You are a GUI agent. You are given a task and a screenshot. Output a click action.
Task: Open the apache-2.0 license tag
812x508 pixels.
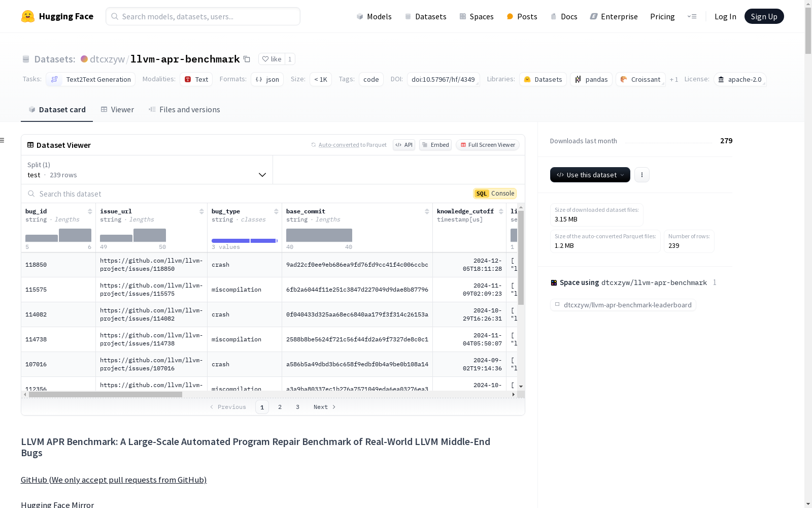[x=740, y=79]
